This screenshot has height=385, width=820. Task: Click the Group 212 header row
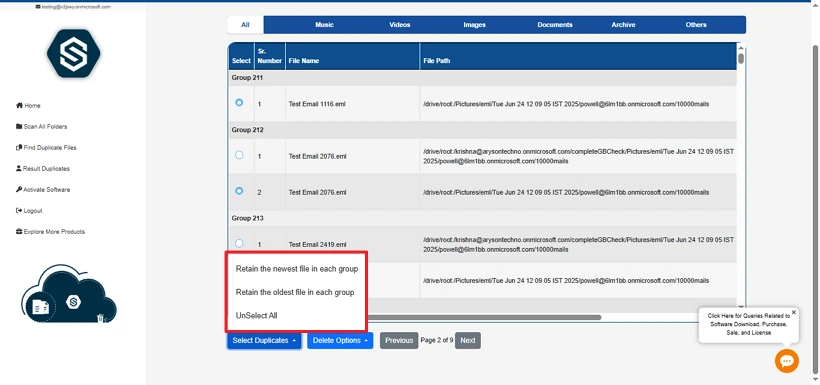pos(482,130)
